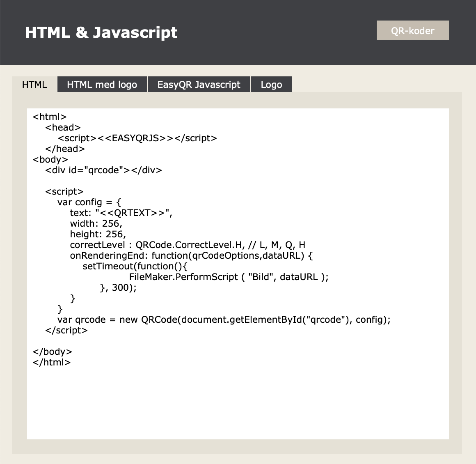This screenshot has width=476, height=464.
Task: Click the 'setTimeout(function(){' line
Action: pyautogui.click(x=135, y=266)
